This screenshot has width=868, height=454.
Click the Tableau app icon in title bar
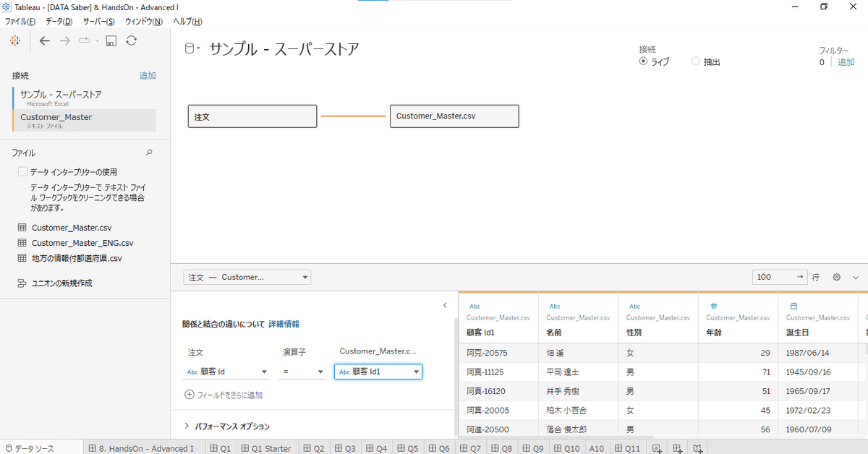(x=7, y=7)
